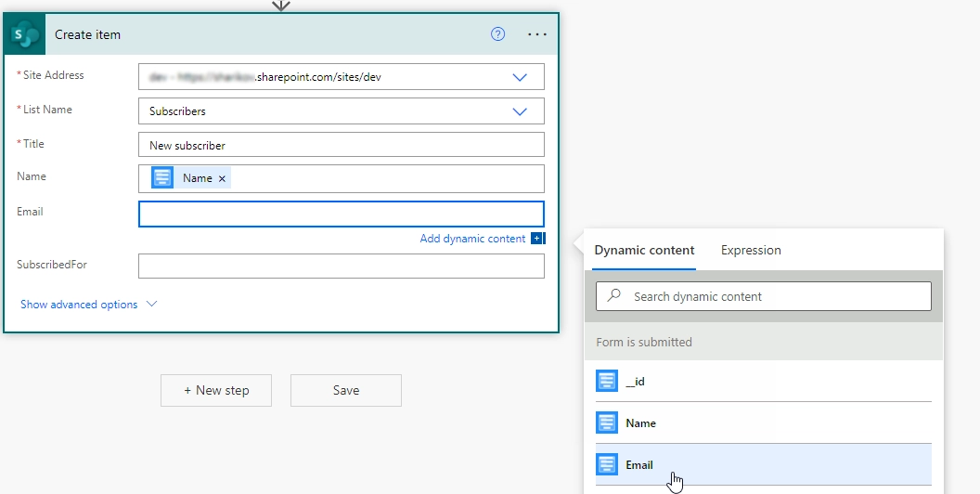Click the Title input field
This screenshot has width=980, height=494.
(342, 145)
